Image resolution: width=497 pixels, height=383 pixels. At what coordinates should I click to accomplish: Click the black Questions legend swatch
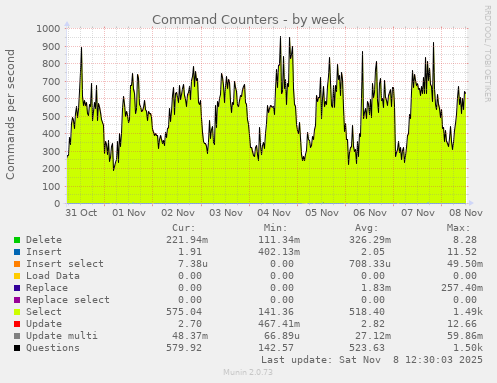(17, 348)
